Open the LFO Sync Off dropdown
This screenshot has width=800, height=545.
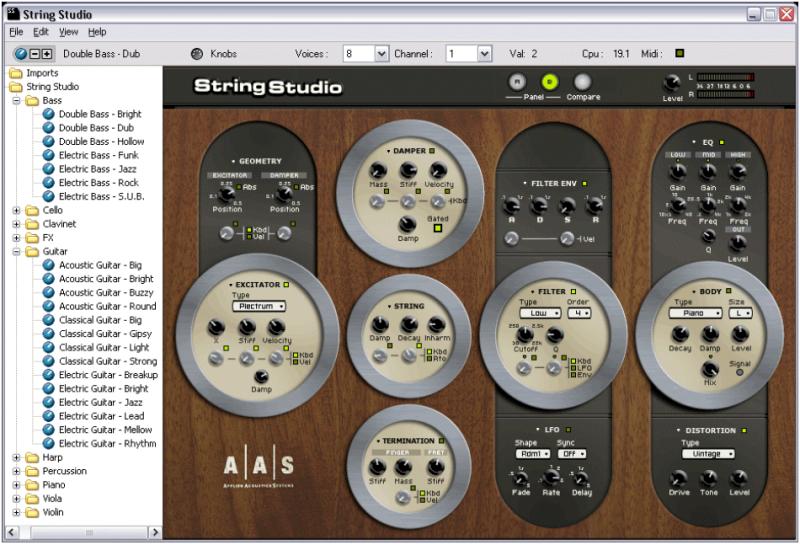571,454
